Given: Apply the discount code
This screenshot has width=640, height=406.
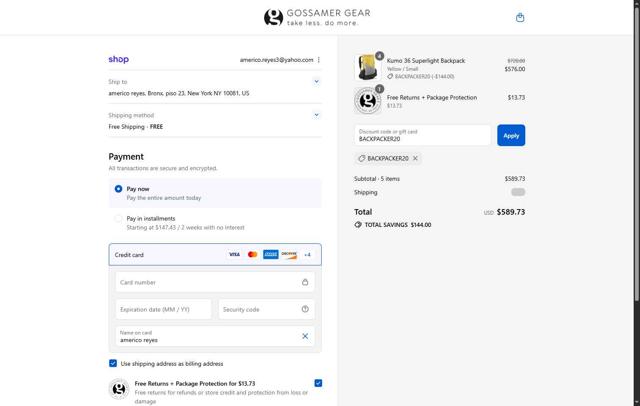Looking at the screenshot, I should (511, 135).
